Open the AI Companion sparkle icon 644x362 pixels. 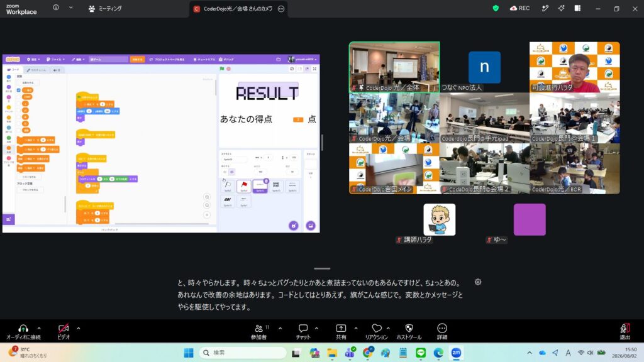pos(561,8)
